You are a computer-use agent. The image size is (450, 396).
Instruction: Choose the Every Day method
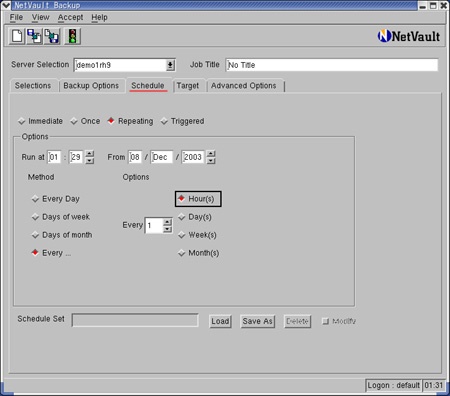pos(56,199)
